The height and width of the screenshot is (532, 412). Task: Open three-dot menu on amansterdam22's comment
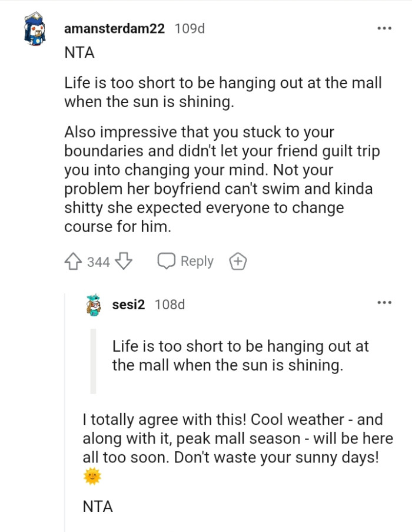(x=384, y=28)
